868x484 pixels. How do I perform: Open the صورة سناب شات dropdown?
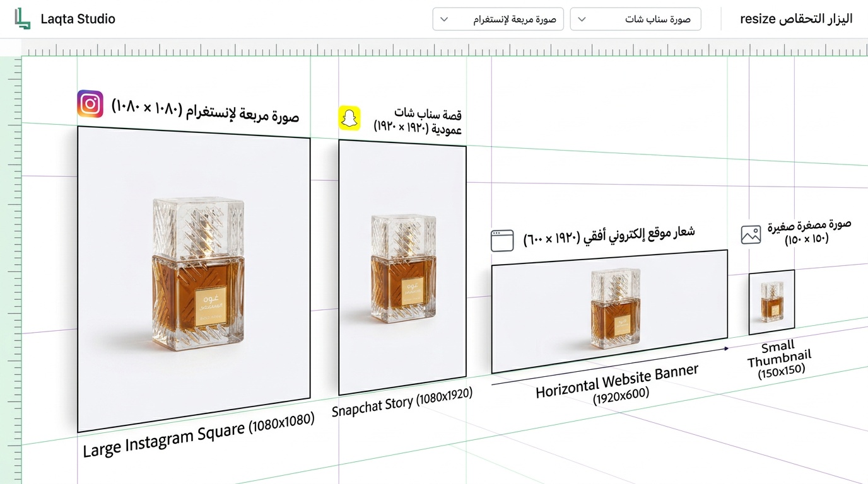coord(635,19)
